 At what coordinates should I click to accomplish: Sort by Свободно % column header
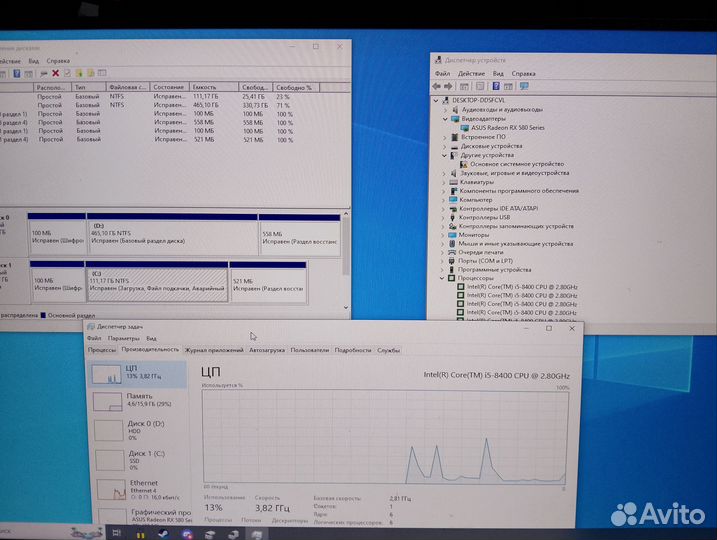296,87
